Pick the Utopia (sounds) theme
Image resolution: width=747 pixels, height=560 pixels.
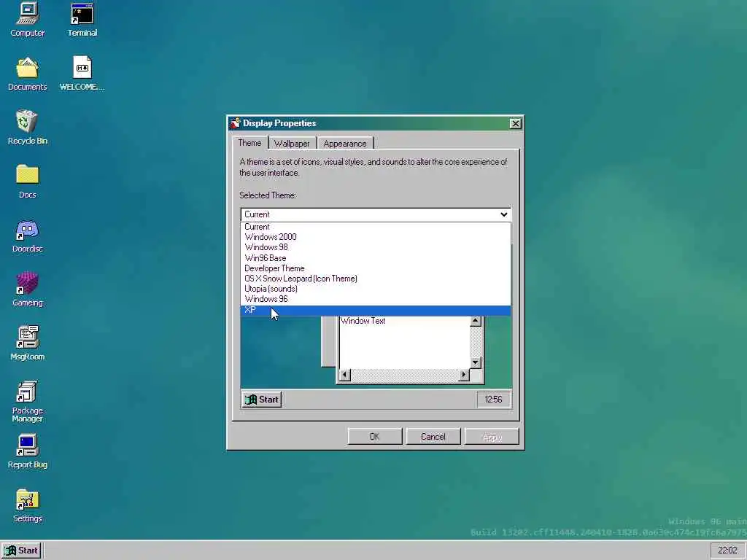tap(376, 289)
